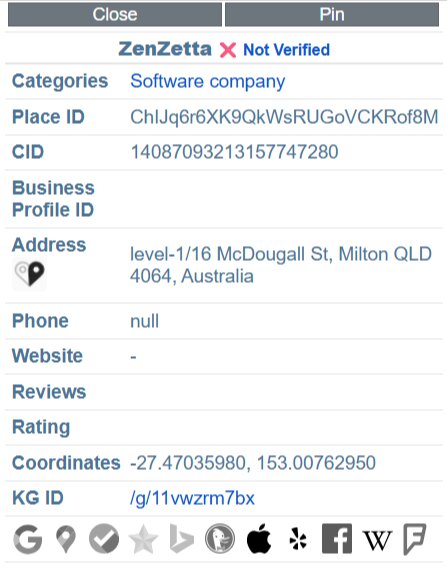The image size is (447, 568).
Task: Open the Google search icon
Action: click(x=28, y=539)
